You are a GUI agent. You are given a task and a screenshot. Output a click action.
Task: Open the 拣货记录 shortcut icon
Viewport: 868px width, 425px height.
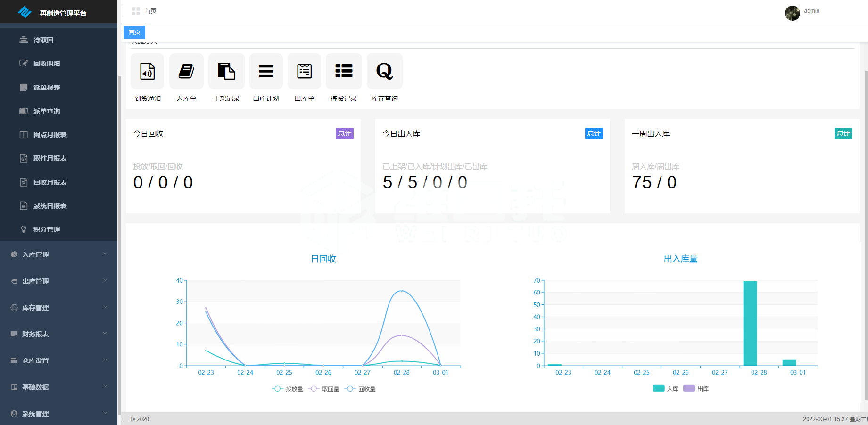344,72
